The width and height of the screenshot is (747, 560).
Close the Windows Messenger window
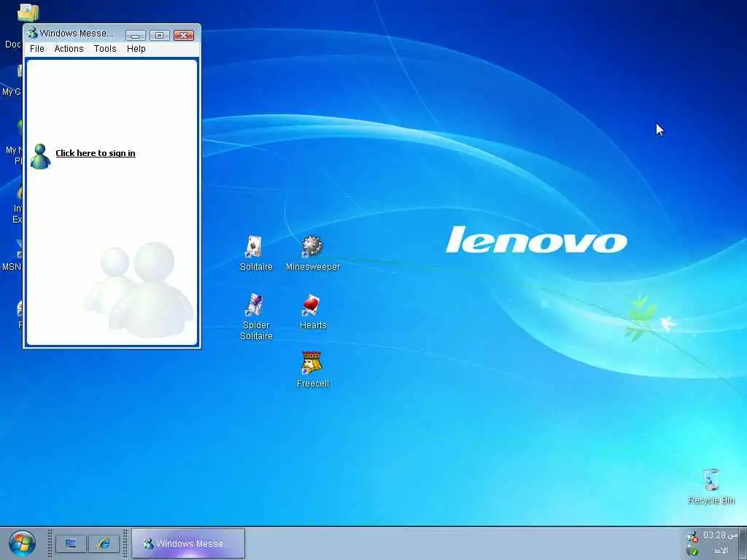click(x=183, y=35)
